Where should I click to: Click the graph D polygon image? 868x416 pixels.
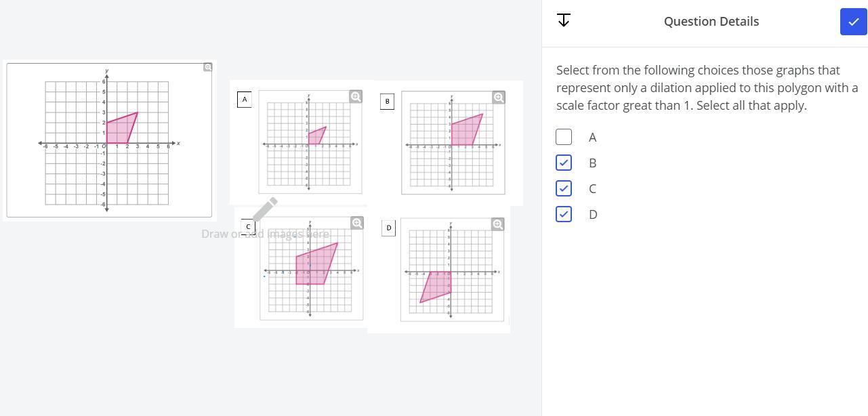[x=452, y=270]
